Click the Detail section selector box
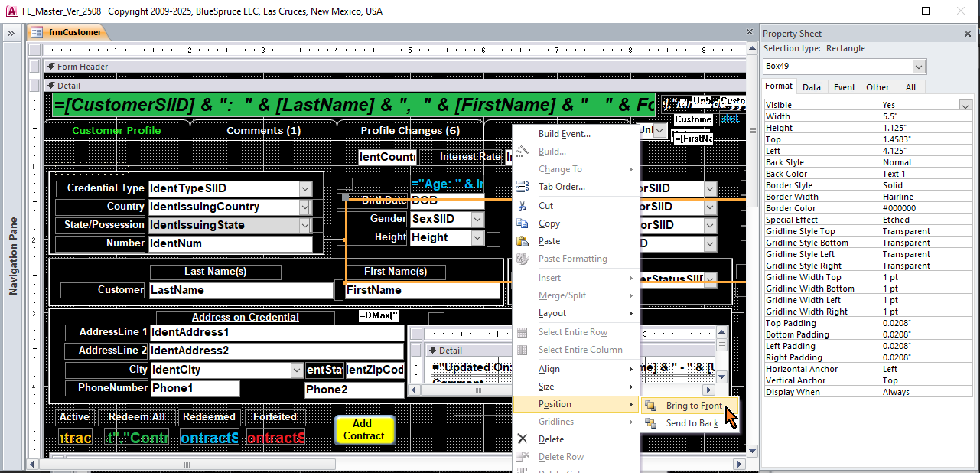This screenshot has height=473, width=980. (34, 86)
